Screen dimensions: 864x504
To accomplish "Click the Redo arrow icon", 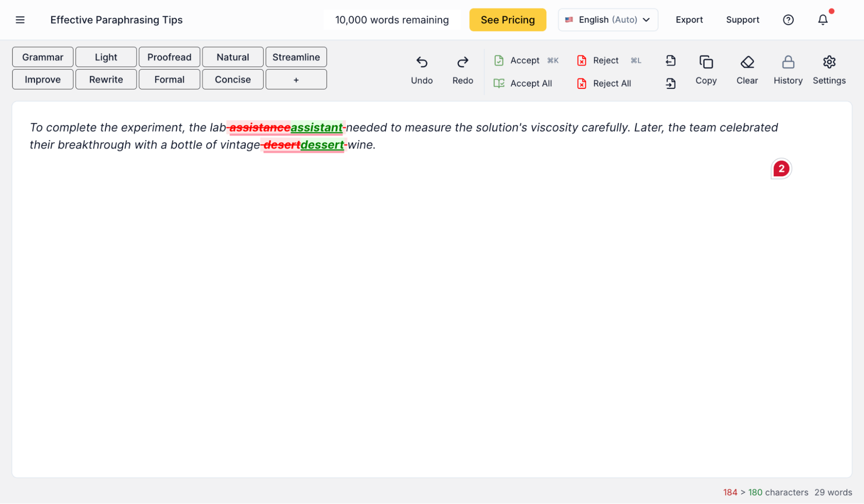I will (462, 63).
